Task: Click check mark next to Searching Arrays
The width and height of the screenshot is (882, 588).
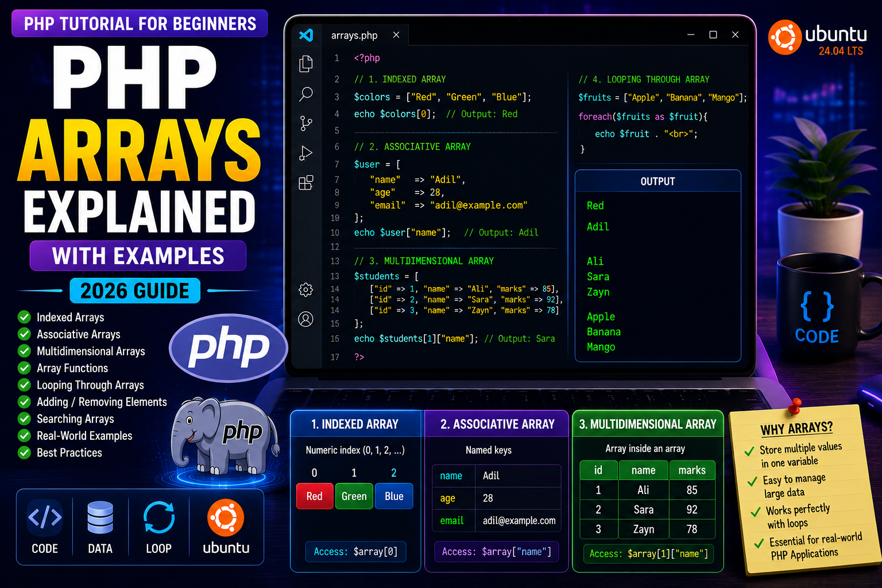Action: pyautogui.click(x=24, y=419)
